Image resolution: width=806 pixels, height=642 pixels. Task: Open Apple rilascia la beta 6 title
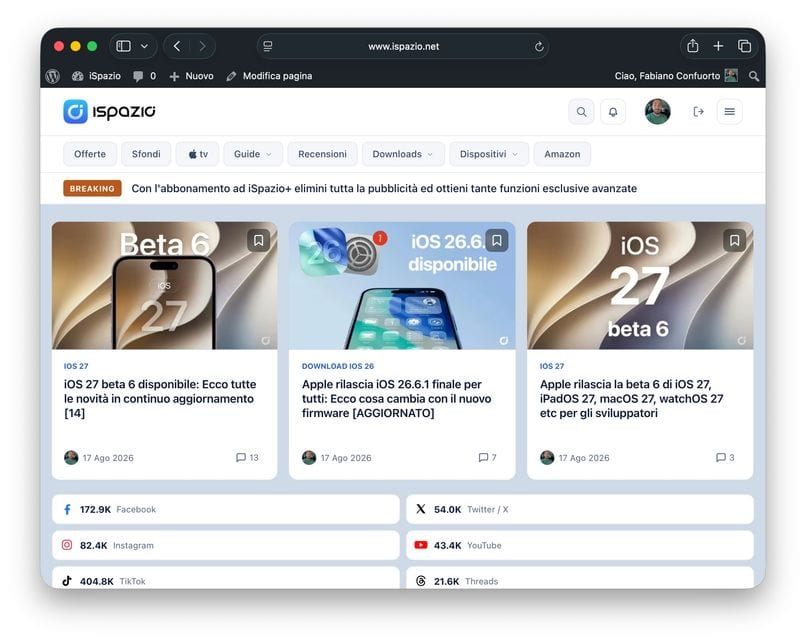(x=632, y=399)
